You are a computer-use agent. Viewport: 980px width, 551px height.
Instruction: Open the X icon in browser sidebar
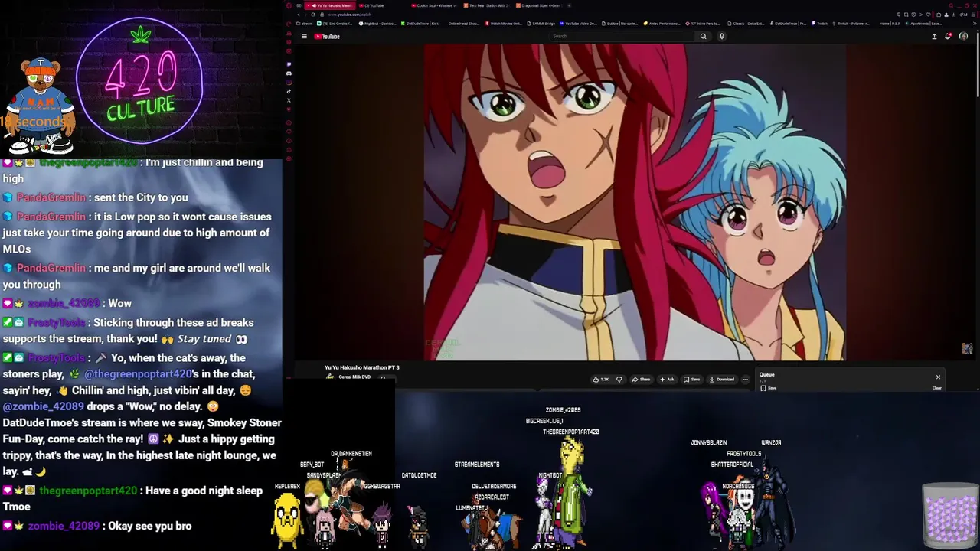(x=289, y=100)
